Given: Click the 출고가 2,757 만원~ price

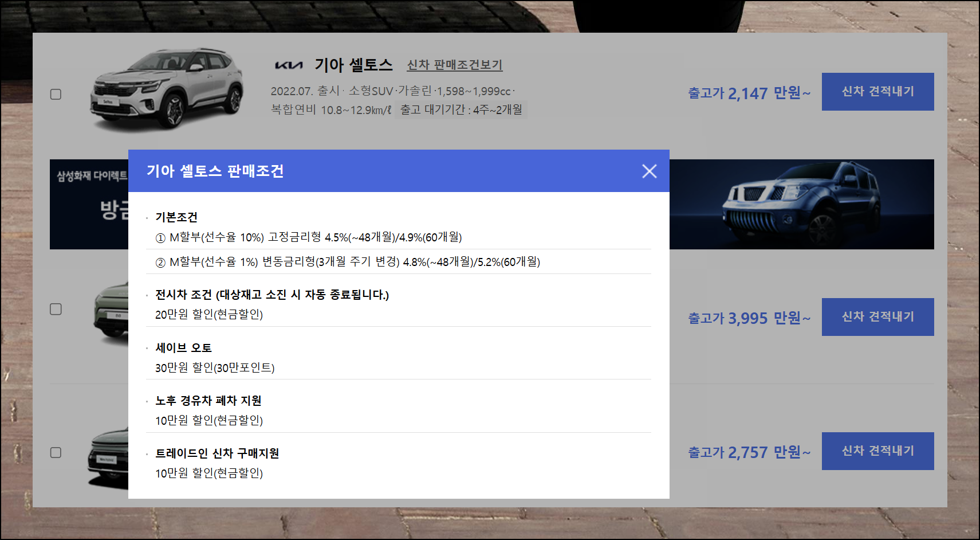Looking at the screenshot, I should pos(749,452).
